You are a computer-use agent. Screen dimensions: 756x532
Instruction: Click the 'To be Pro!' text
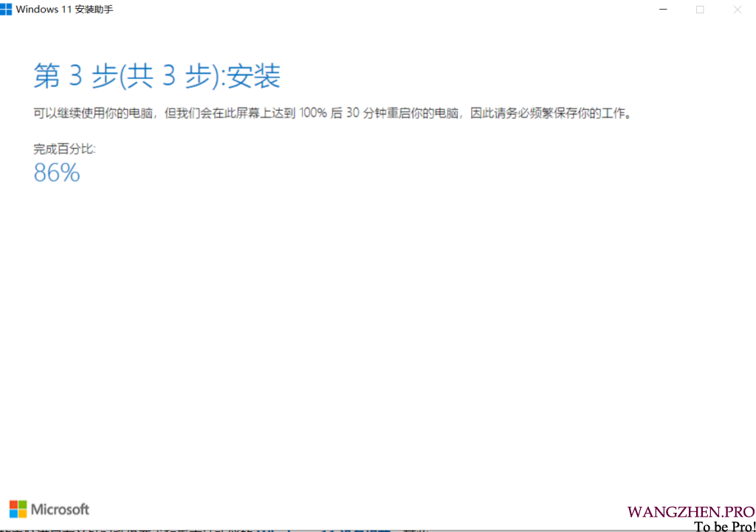click(724, 526)
